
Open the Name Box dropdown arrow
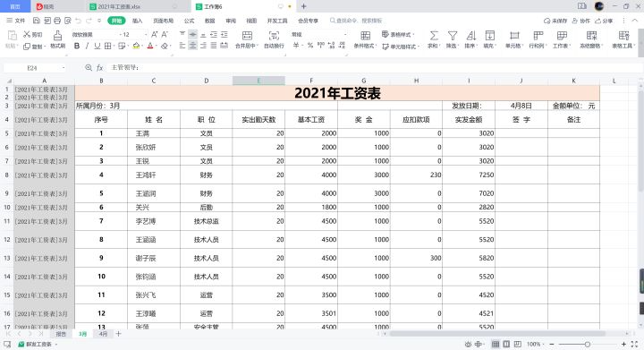point(64,68)
